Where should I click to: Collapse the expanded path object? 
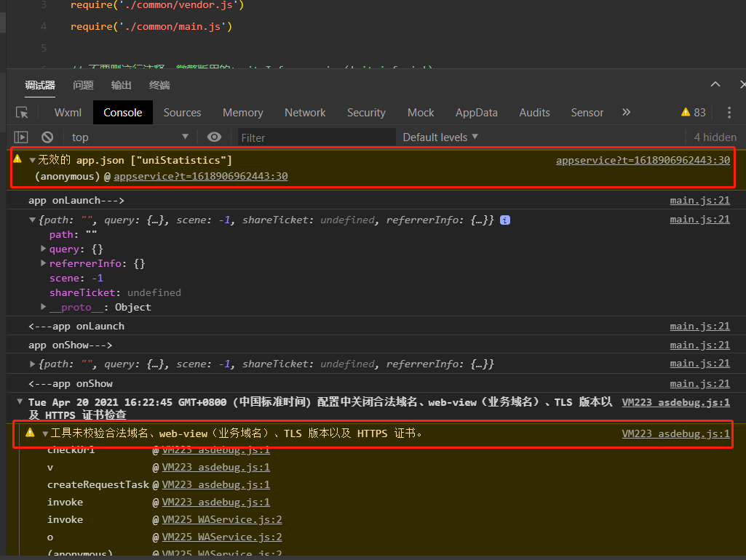point(32,220)
